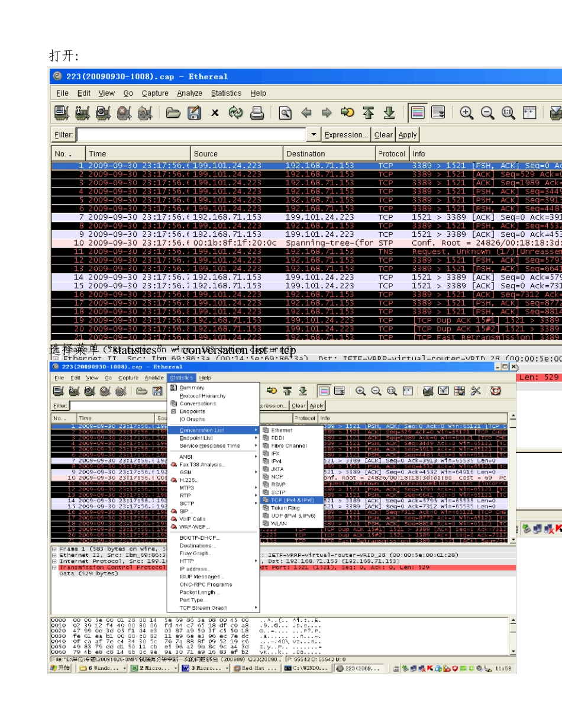Toggle colorize packet list in upper window toolbar
The image size is (562, 728).
point(418,113)
